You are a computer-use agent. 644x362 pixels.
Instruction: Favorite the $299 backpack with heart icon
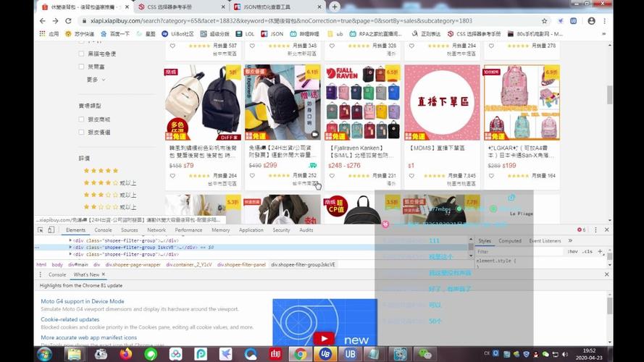coord(252,176)
